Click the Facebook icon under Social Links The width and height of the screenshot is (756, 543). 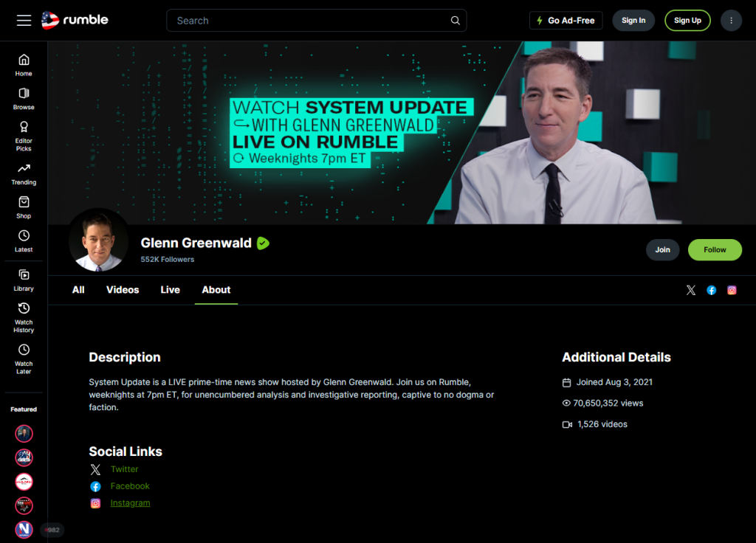[x=95, y=486]
